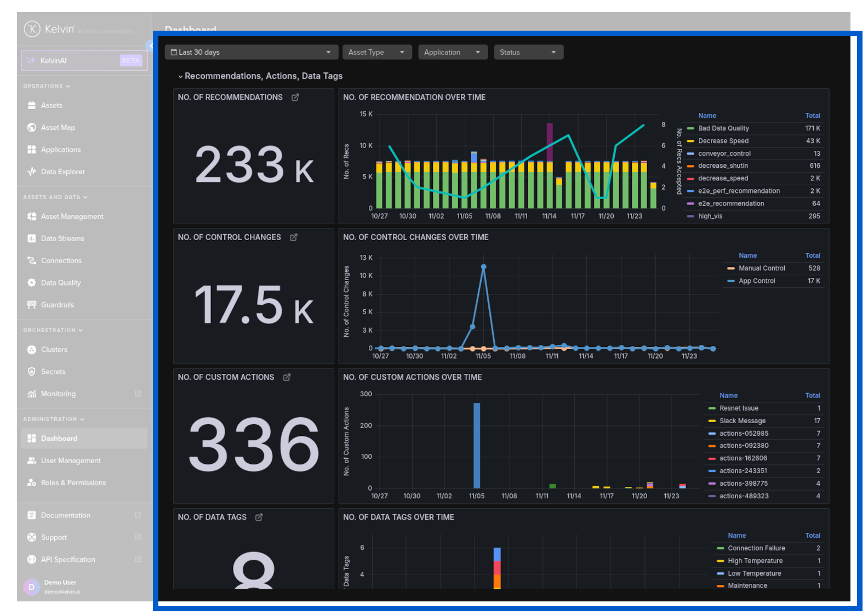868x614 pixels.
Task: Open the Last 30 days time range dropdown
Action: point(251,52)
